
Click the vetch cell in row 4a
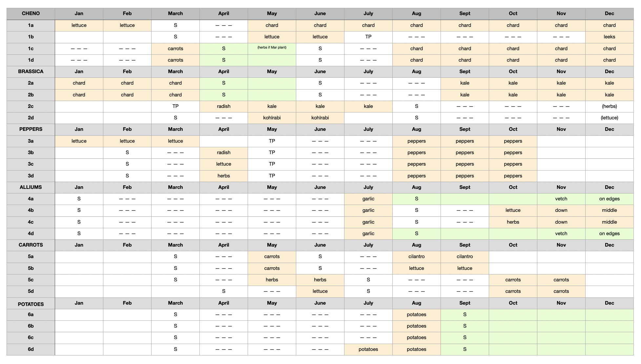561,199
